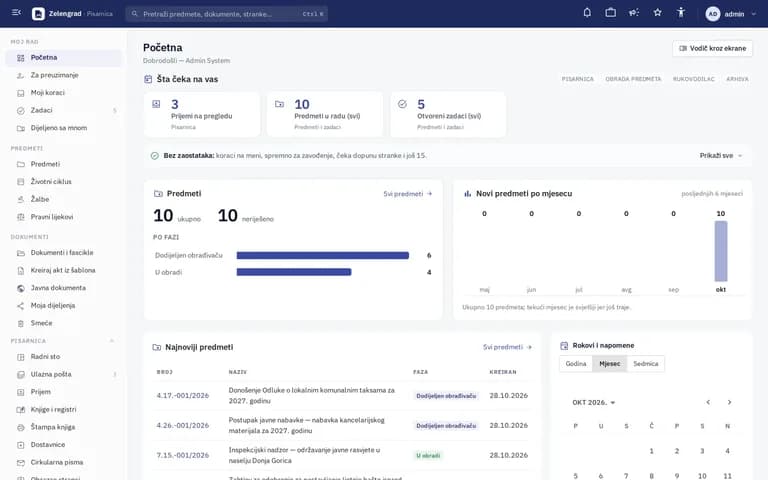Open favorites star icon
Viewport: 768px width, 480px height.
tap(657, 13)
